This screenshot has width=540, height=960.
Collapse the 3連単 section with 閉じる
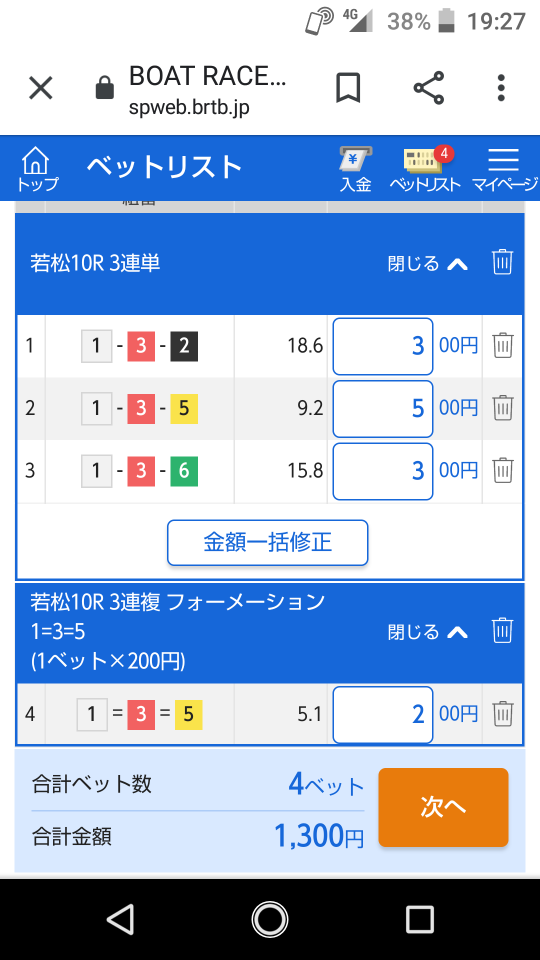pos(428,264)
